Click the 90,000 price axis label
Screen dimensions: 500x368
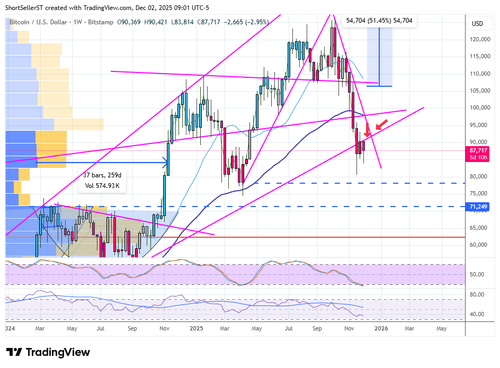click(480, 142)
